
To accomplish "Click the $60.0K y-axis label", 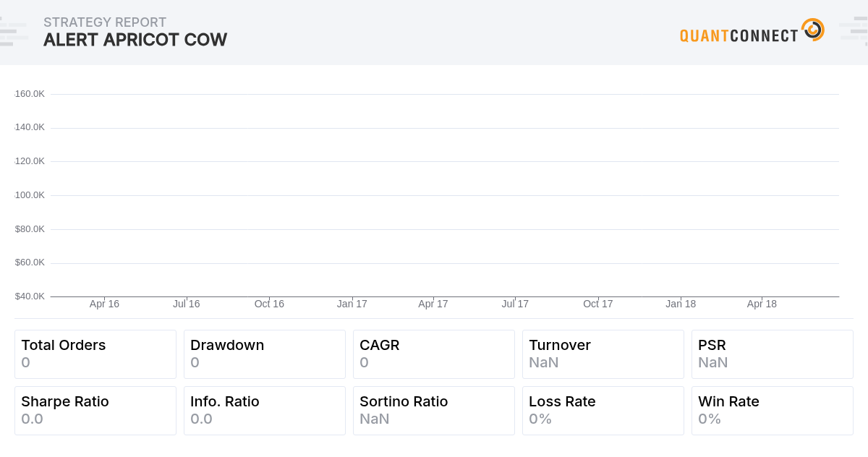I will pos(30,262).
